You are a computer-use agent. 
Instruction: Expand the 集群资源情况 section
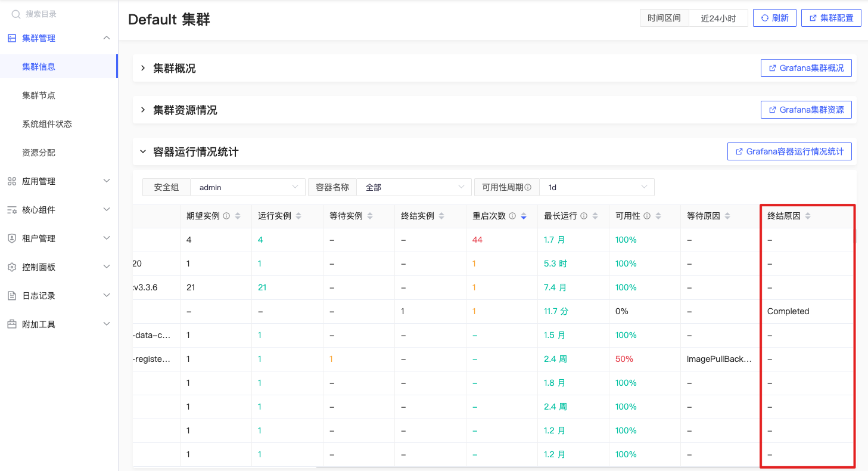click(143, 110)
